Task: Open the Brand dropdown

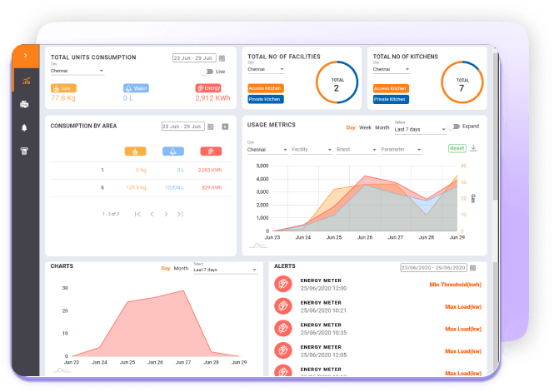Action: [357, 150]
